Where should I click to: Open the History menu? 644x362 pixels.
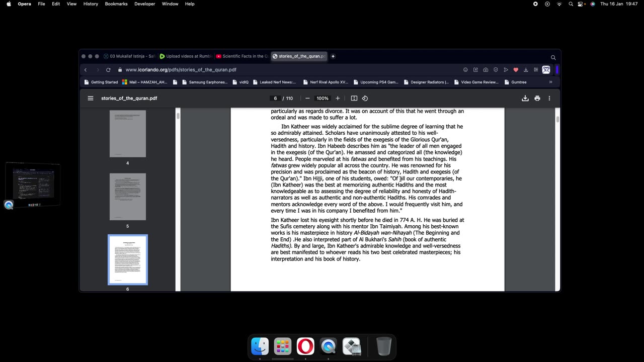pyautogui.click(x=91, y=4)
